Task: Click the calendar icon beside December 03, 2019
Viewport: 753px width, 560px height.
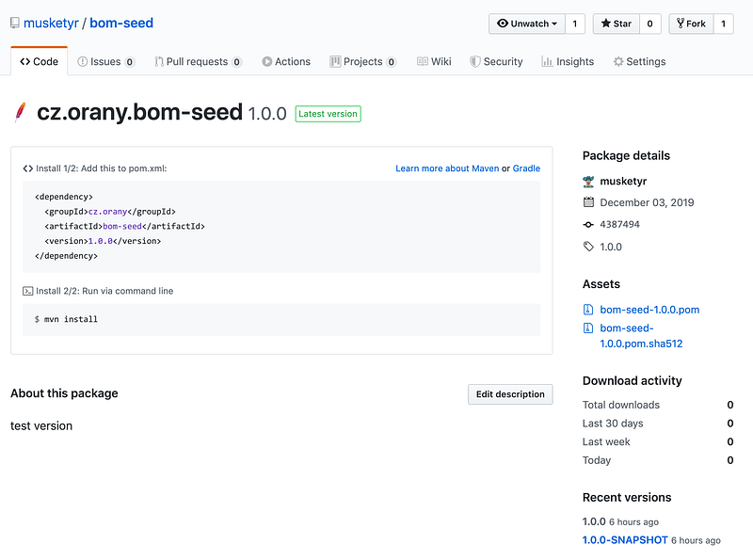Action: click(588, 202)
